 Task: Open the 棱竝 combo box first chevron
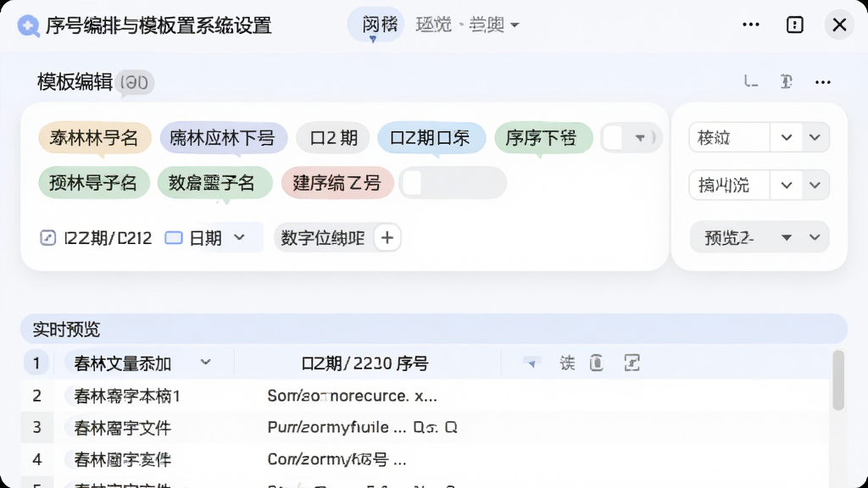click(786, 137)
